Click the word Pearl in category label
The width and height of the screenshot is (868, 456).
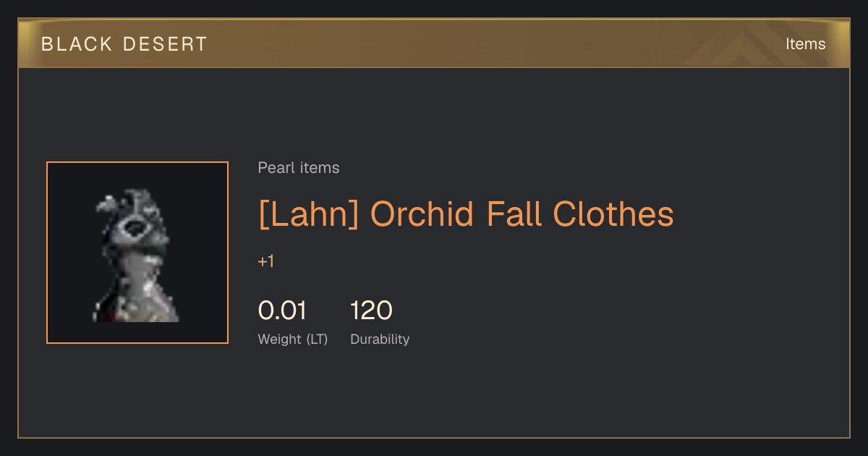(274, 168)
